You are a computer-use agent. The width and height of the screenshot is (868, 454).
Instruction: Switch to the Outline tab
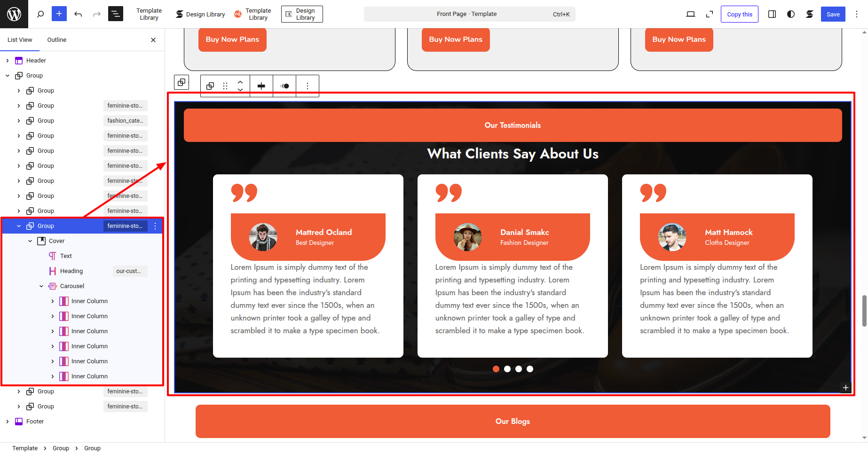57,40
